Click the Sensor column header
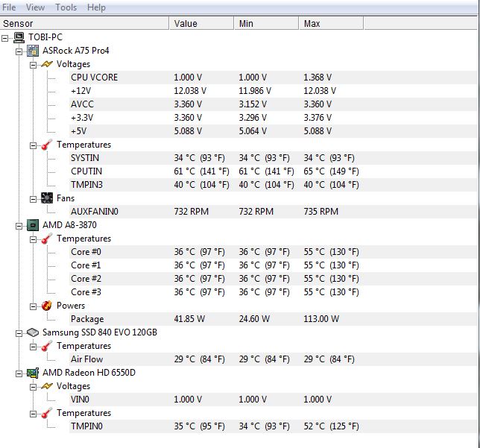This screenshot has height=448, width=480. pyautogui.click(x=84, y=23)
